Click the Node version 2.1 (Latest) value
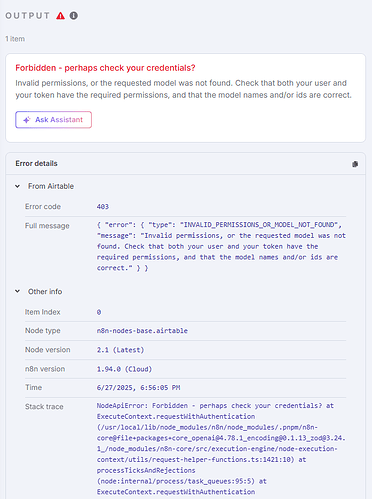Viewport: 372px width, 499px height. [x=120, y=350]
